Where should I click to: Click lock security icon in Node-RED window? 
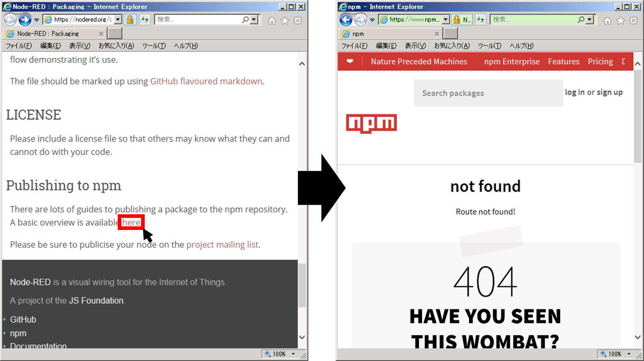click(130, 19)
